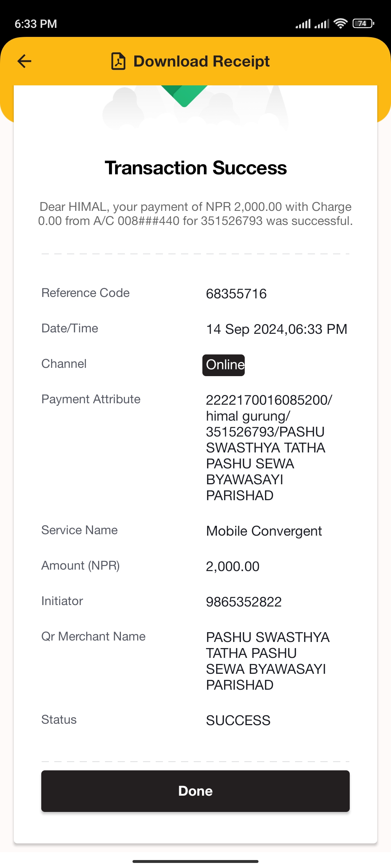Select the Online channel badge

point(223,365)
